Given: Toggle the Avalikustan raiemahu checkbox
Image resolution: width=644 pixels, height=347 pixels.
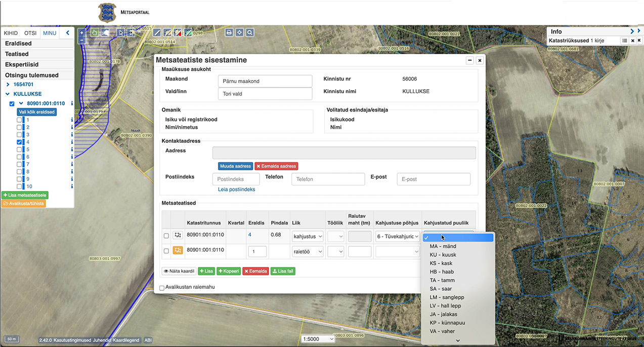Looking at the screenshot, I should point(162,288).
